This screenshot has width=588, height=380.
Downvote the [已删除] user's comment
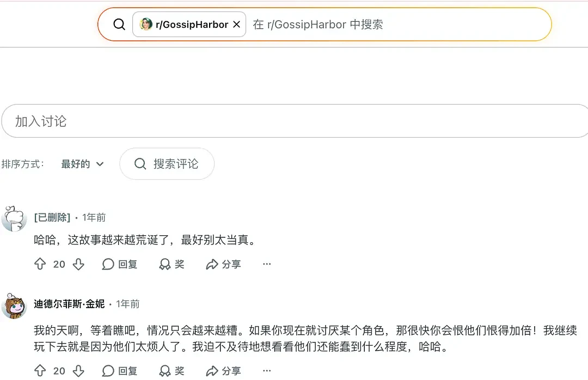pos(78,264)
